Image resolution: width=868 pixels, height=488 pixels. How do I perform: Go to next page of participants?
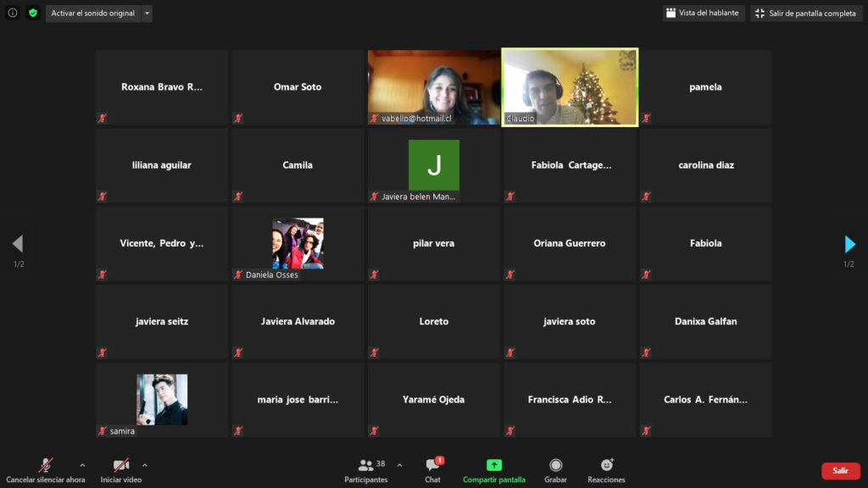tap(849, 245)
